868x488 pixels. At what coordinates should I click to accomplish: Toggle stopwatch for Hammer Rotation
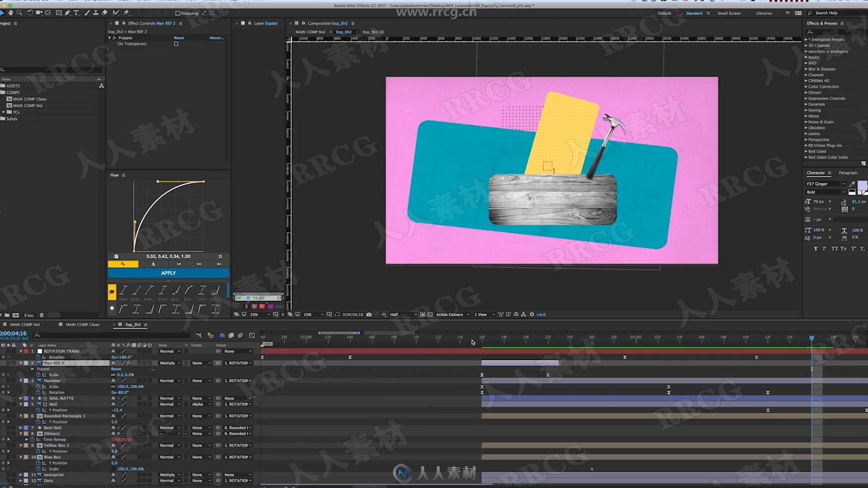tap(38, 392)
